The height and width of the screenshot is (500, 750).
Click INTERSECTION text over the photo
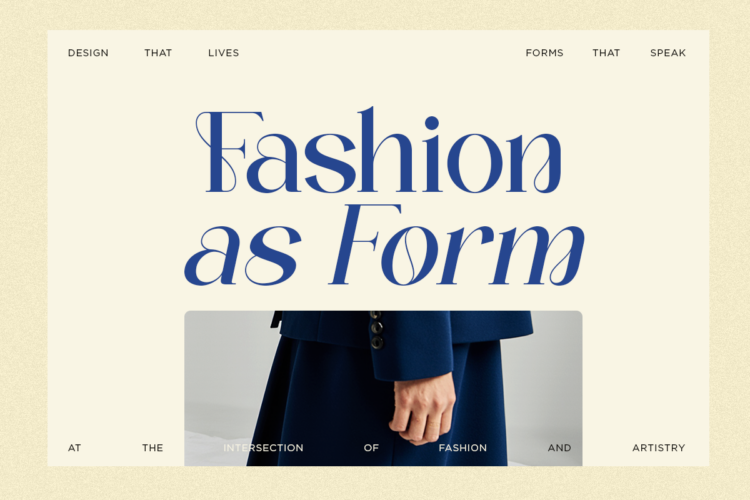[263, 448]
